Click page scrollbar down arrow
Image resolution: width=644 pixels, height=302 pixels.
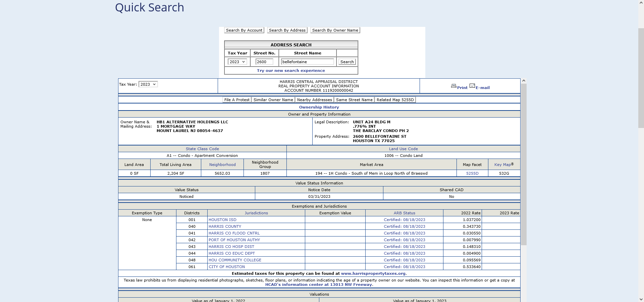pos(641,299)
